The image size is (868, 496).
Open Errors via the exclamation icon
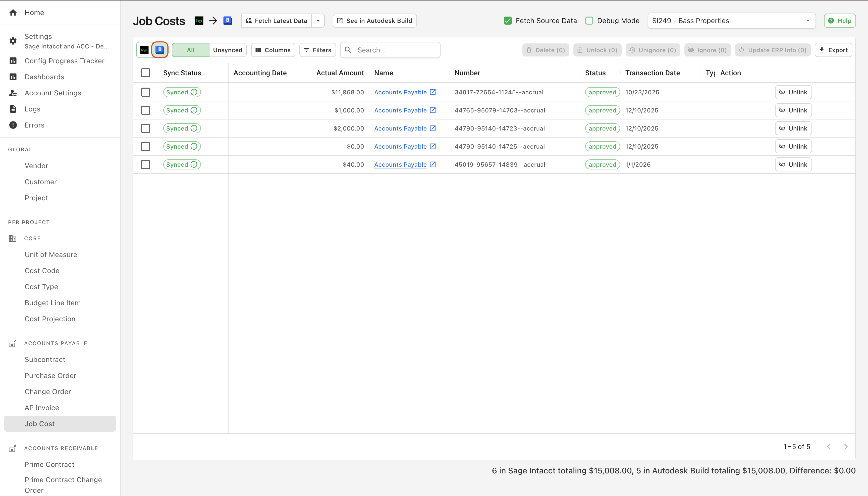click(x=13, y=125)
